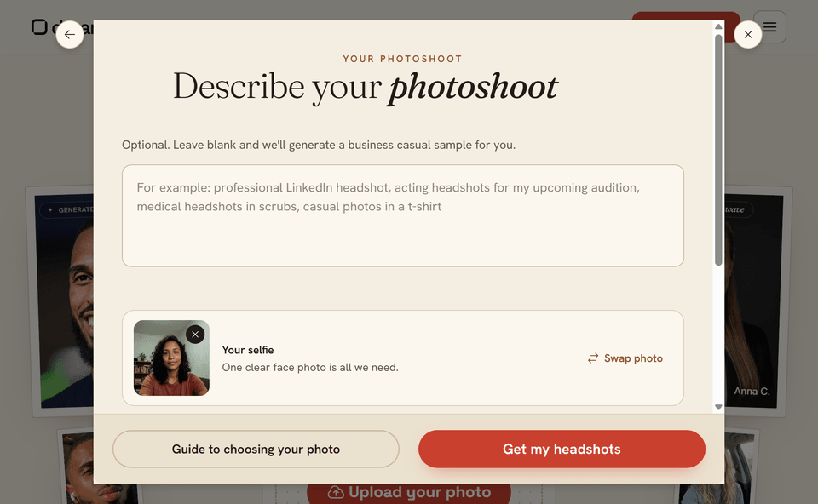The width and height of the screenshot is (818, 504).
Task: Close the photoshoot dialog
Action: tap(747, 35)
